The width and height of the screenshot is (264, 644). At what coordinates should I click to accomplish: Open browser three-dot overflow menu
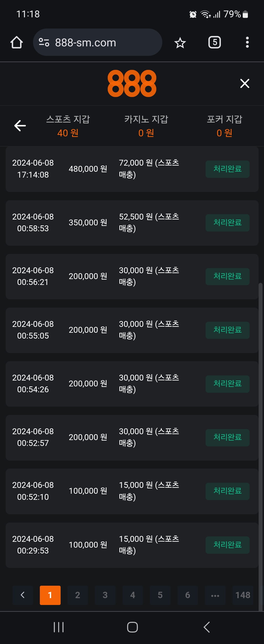[247, 42]
